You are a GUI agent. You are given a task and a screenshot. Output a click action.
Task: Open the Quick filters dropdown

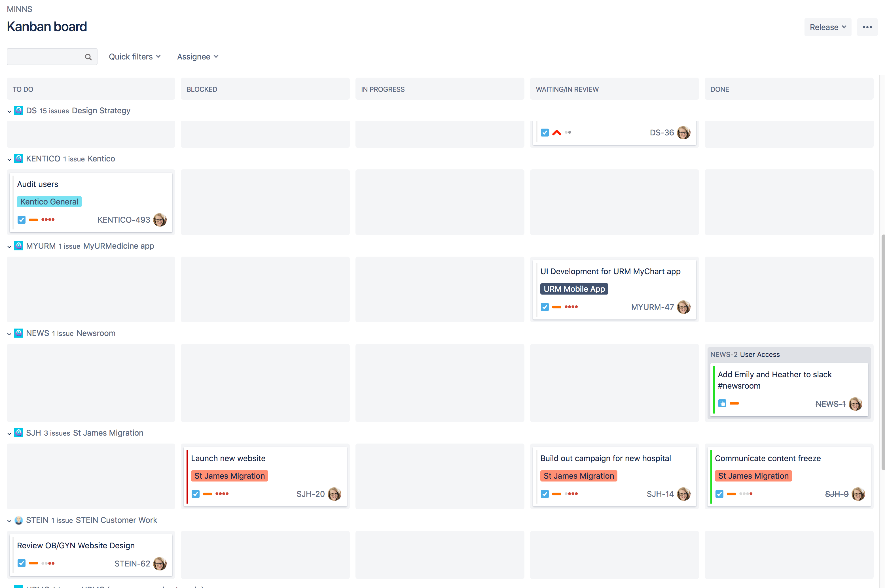(134, 57)
